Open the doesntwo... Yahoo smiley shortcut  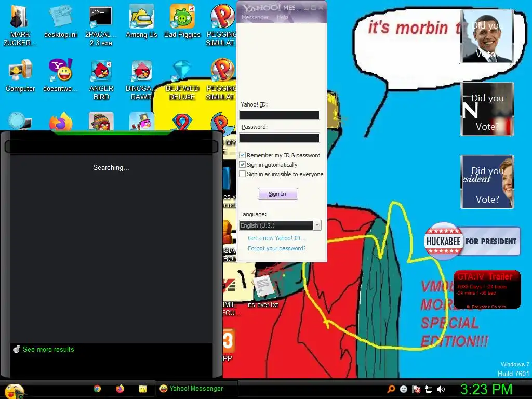pyautogui.click(x=60, y=75)
